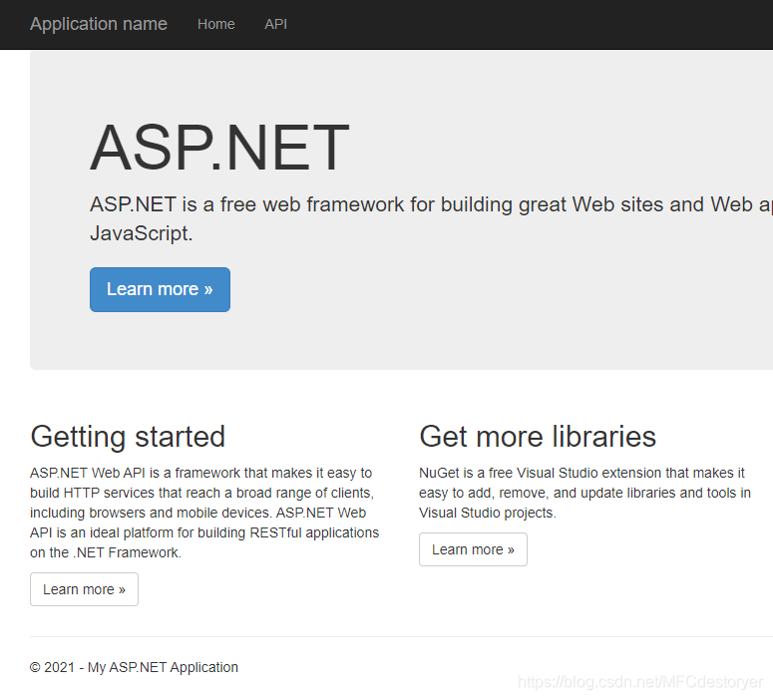Click the Get more libraries heading

[538, 437]
